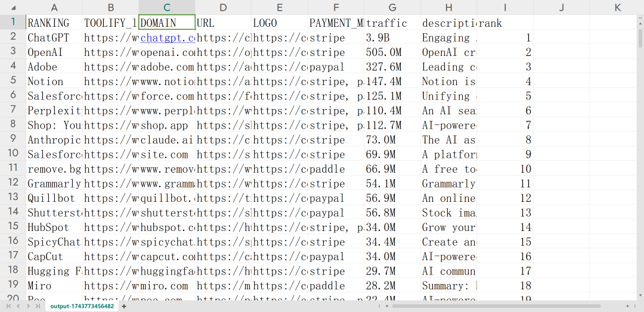The image size is (644, 312).
Task: Click the select-all corner triangle
Action: pos(14,8)
